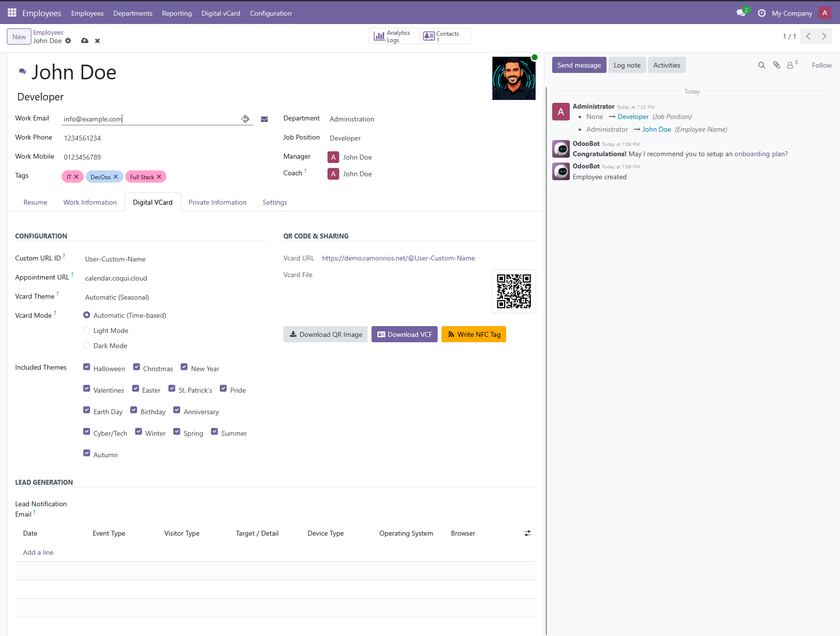This screenshot has width=840, height=636.
Task: Click the Work Email action arrow icon
Action: pos(245,119)
